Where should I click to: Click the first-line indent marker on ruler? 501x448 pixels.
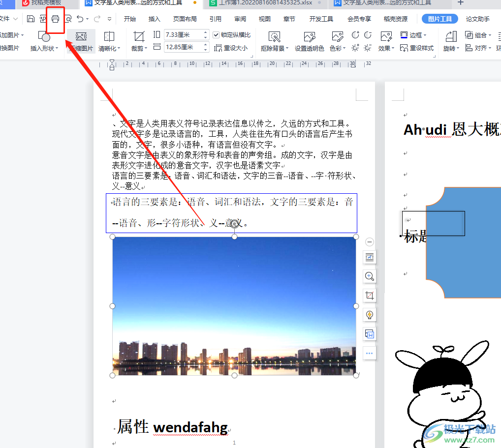pos(112,61)
